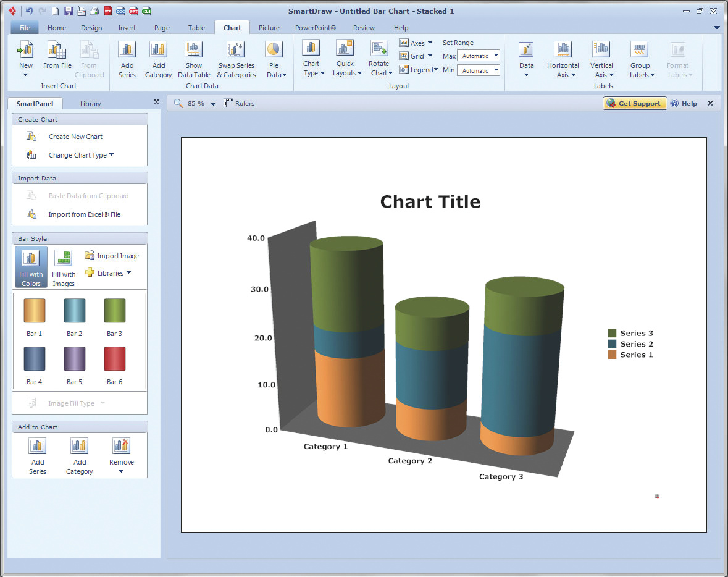Select the green Bar 3 swatch
This screenshot has height=577, width=728.
coord(115,310)
